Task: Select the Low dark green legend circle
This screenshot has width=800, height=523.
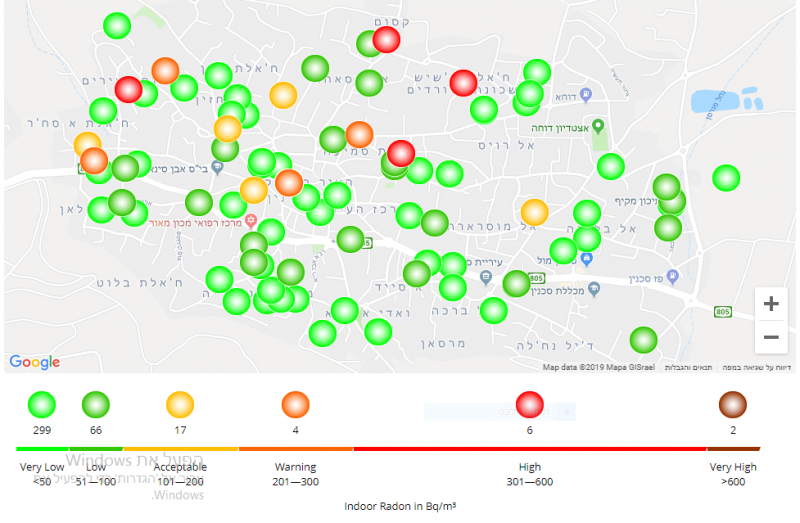Action: (96, 404)
